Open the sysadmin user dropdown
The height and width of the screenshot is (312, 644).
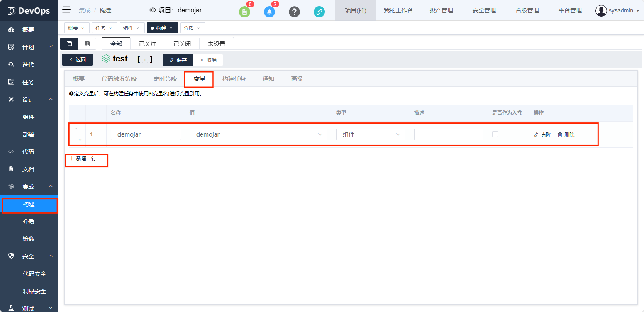coord(617,10)
